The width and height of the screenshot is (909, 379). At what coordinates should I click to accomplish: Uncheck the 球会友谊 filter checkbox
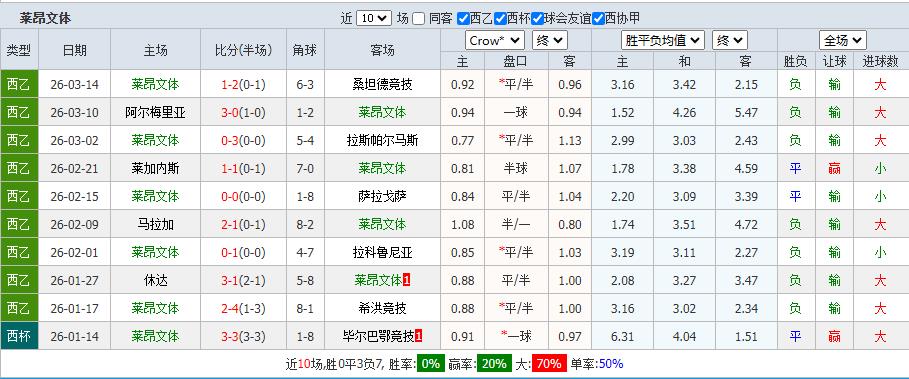(x=538, y=19)
